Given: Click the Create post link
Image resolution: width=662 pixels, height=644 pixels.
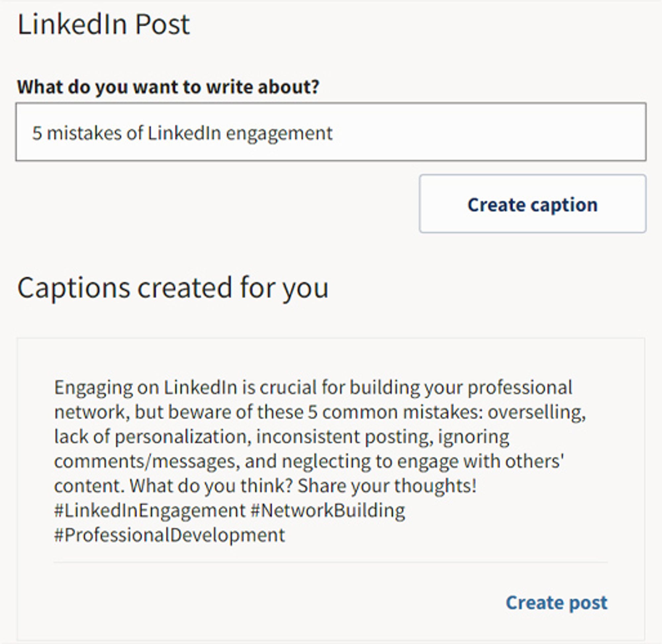Looking at the screenshot, I should [x=556, y=602].
